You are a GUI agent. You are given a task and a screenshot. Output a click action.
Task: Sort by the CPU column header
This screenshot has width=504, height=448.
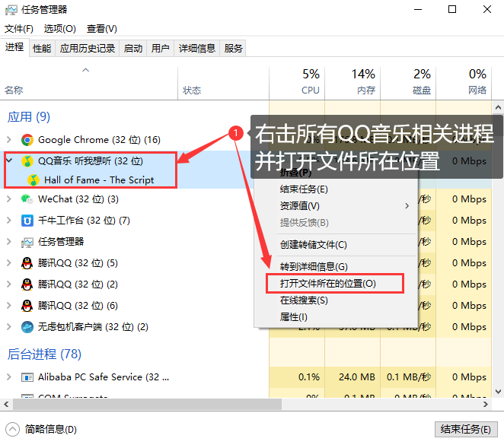tap(297, 84)
